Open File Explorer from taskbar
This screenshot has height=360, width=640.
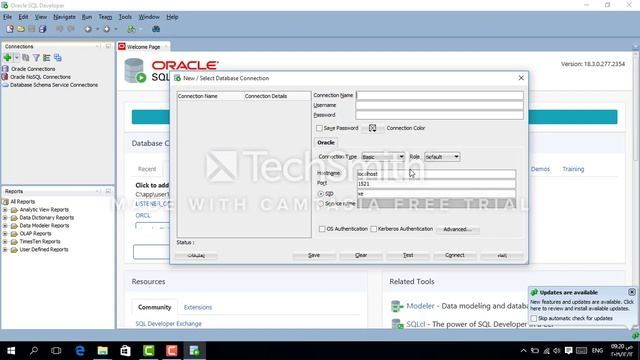click(102, 351)
